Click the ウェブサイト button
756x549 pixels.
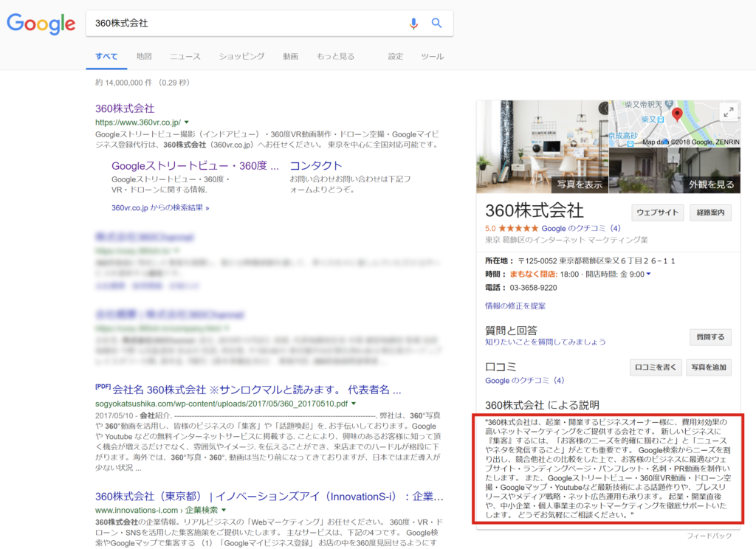tap(657, 212)
